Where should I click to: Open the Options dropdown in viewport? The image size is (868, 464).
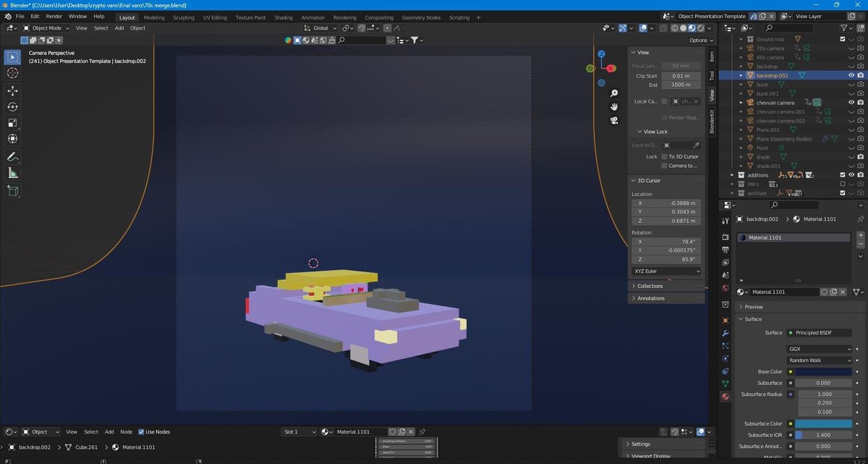click(x=700, y=41)
